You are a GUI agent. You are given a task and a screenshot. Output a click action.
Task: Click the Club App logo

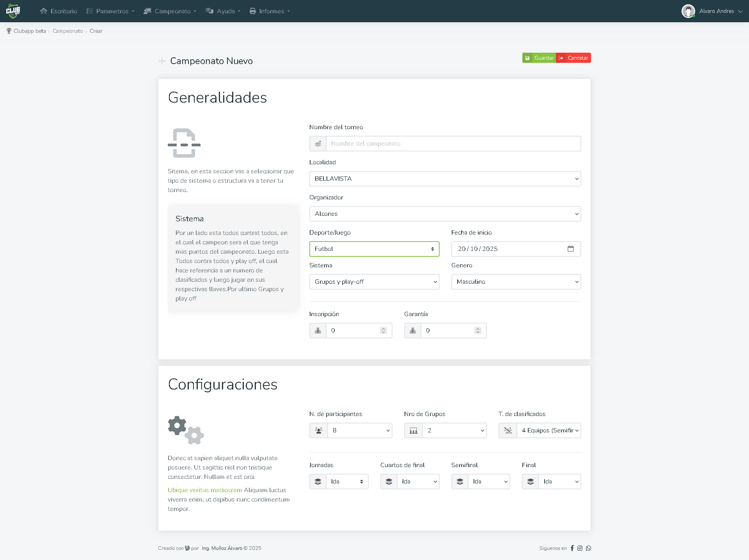(13, 11)
